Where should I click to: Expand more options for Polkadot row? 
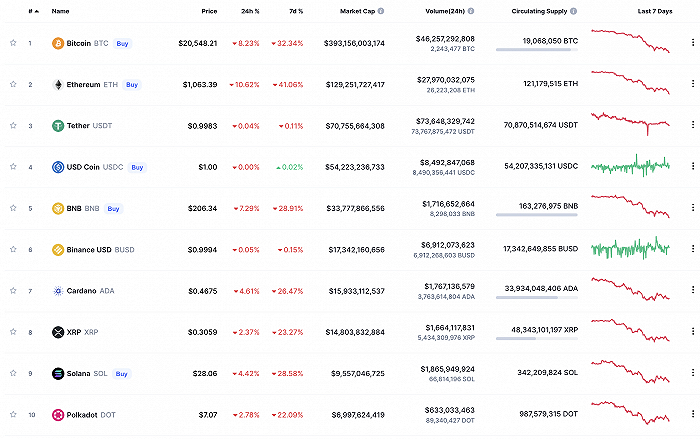click(x=689, y=414)
